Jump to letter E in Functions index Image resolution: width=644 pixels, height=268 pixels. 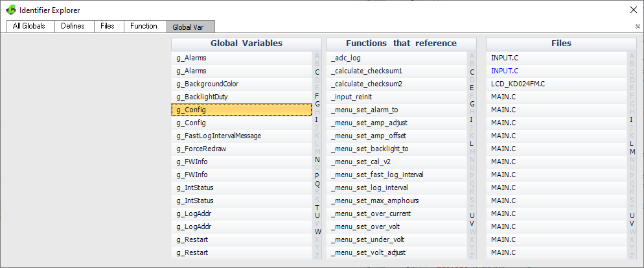(x=472, y=88)
